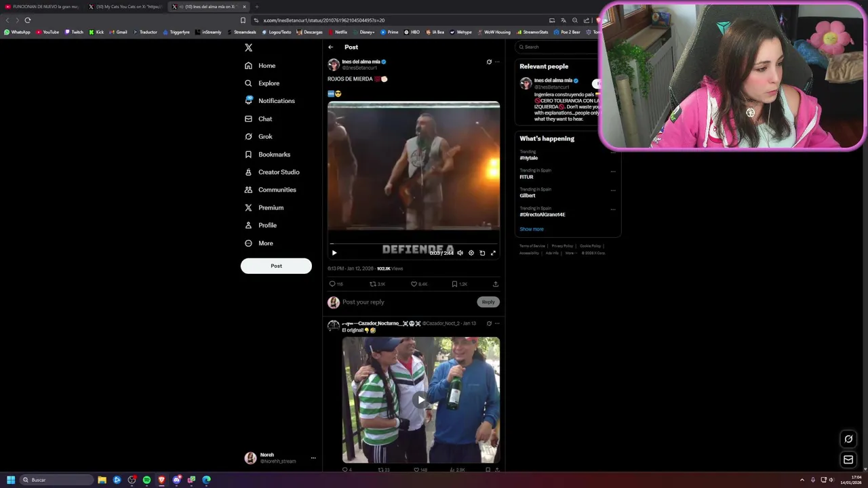Viewport: 868px width, 488px height.
Task: Expand the More menu in sidebar
Action: pyautogui.click(x=258, y=243)
